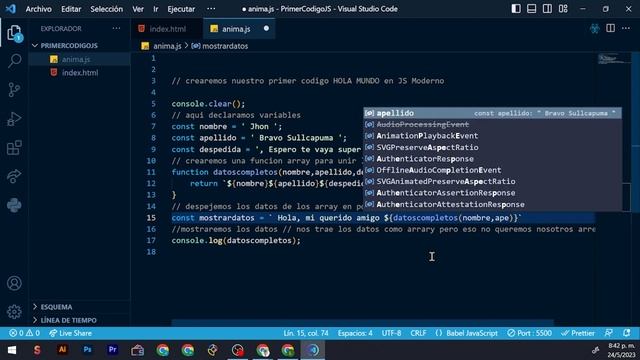Screen dimensions: 640x360
Task: Select apellido suggestion
Action: pyautogui.click(x=493, y=113)
